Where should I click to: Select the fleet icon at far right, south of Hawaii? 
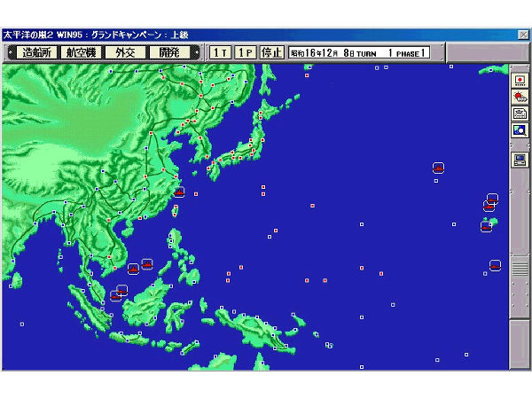[495, 265]
